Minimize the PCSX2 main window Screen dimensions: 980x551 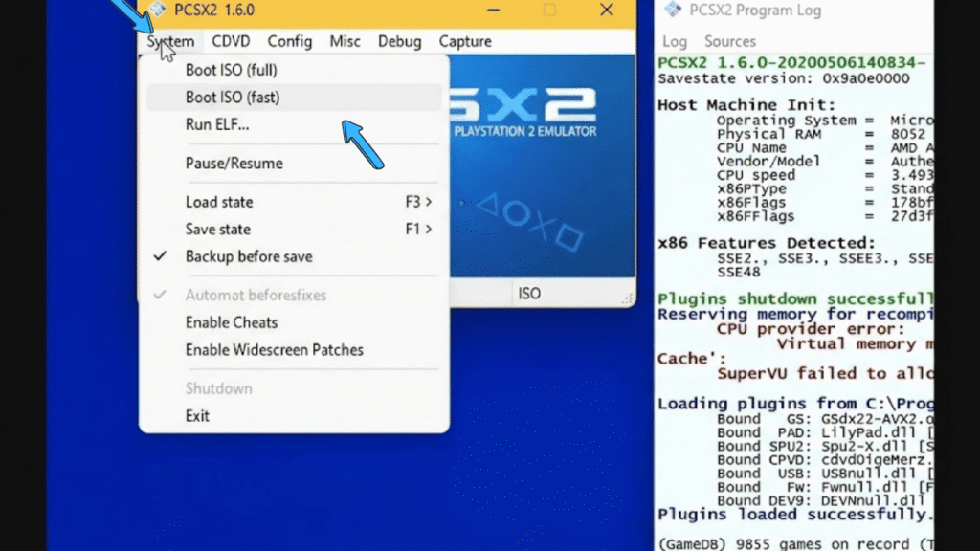click(x=493, y=11)
